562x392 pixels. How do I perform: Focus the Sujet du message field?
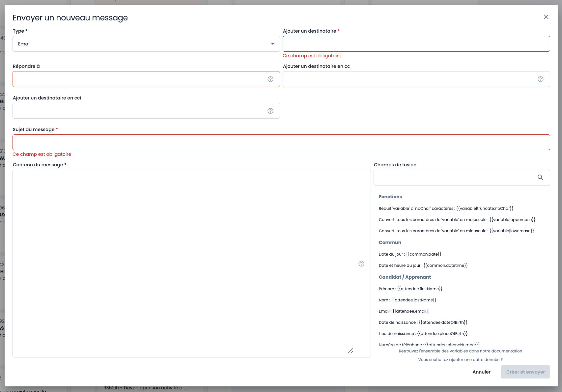tap(281, 142)
